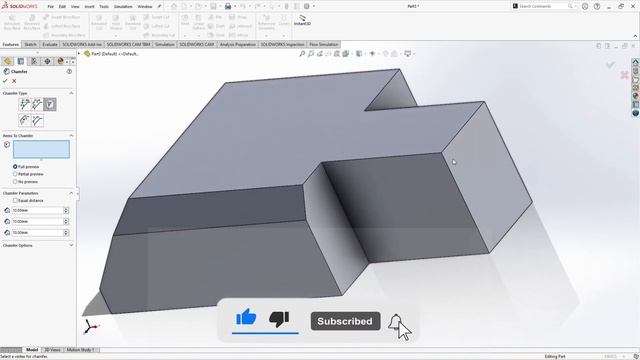The width and height of the screenshot is (640, 360).
Task: Click the Search Commands field
Action: (x=542, y=6)
